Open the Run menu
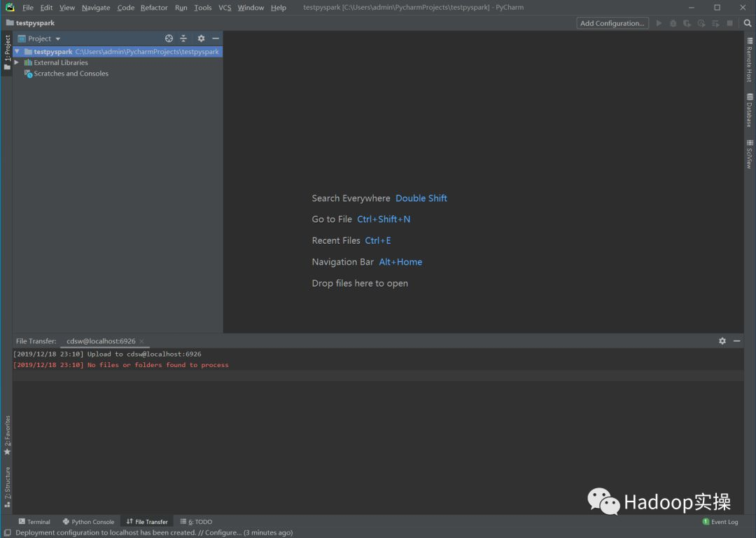This screenshot has height=538, width=756. click(x=181, y=8)
